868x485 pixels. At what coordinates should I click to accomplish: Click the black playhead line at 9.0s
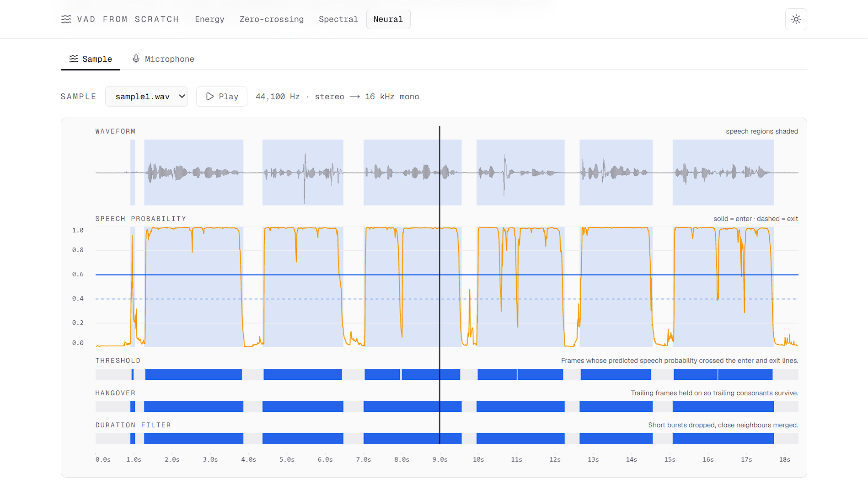[x=439, y=285]
